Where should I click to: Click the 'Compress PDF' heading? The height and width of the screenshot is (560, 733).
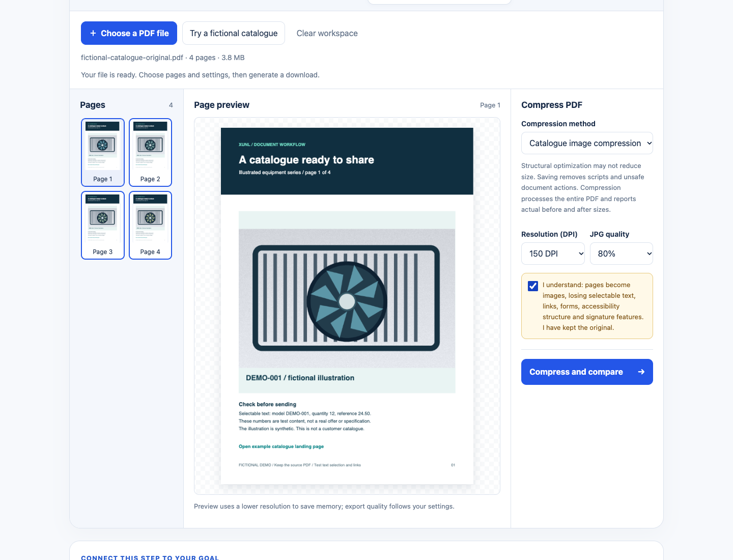552,105
